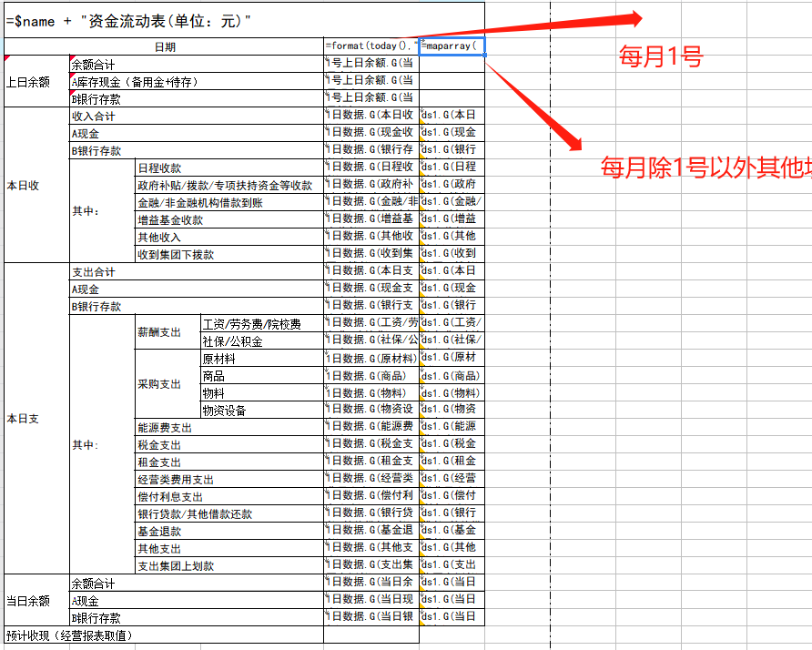812x650 pixels.
Task: Select the 1日数据.G(现金收 formula cell
Action: [x=371, y=133]
